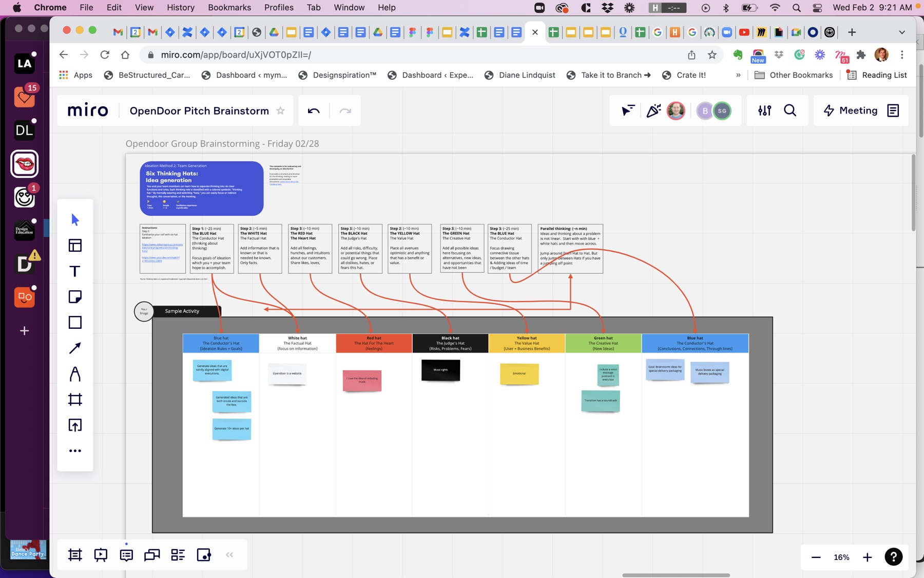Select the Music rights black sticky note
The image size is (924, 578).
(440, 370)
